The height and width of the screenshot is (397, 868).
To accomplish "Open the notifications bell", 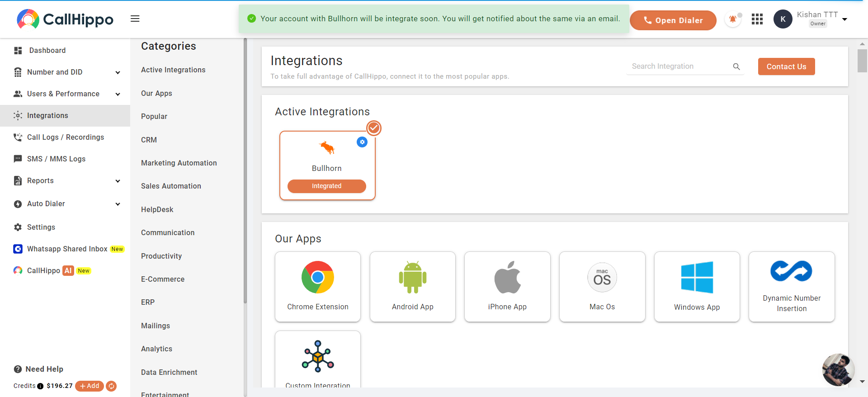I will [733, 19].
